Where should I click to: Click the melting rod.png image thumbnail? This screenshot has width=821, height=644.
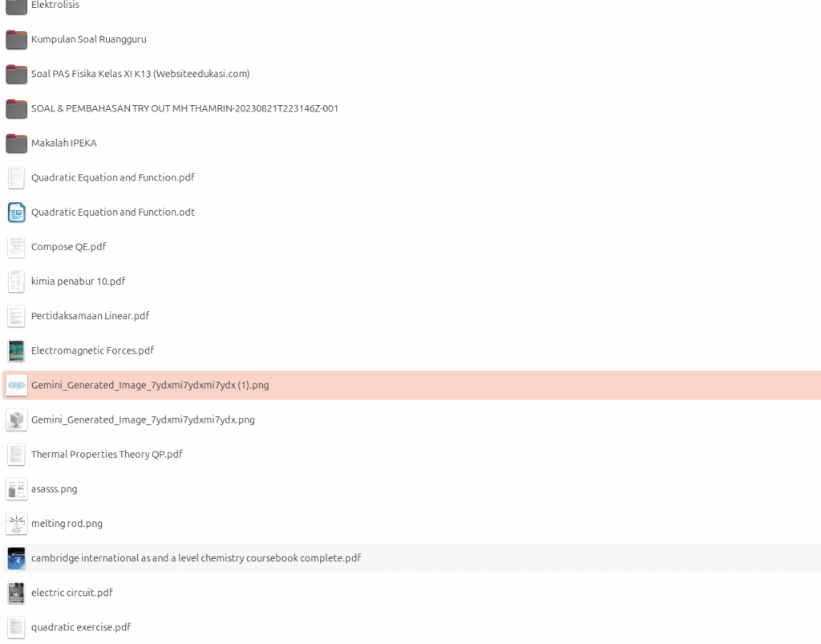click(x=16, y=524)
